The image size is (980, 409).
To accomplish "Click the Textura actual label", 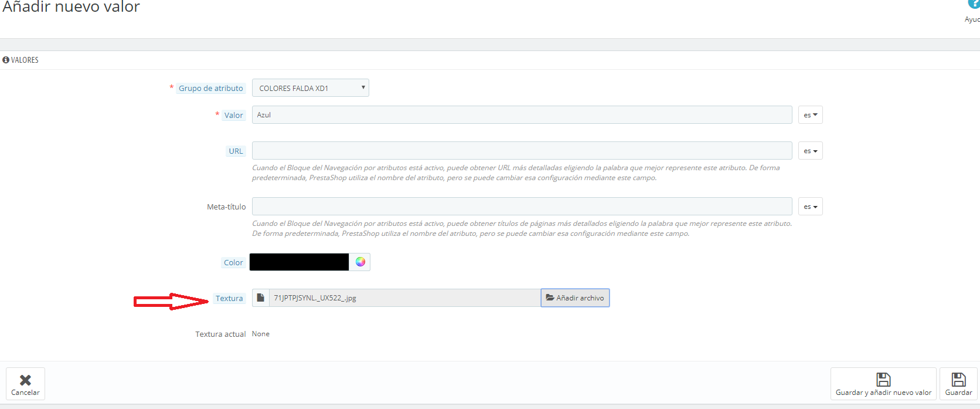I will tap(220, 334).
